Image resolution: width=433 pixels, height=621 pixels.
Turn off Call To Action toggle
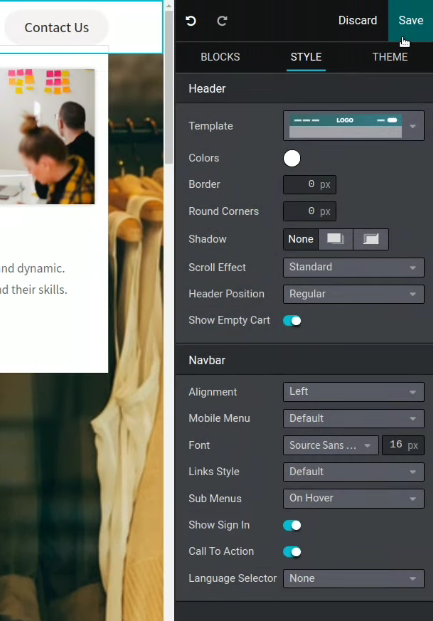pyautogui.click(x=292, y=552)
